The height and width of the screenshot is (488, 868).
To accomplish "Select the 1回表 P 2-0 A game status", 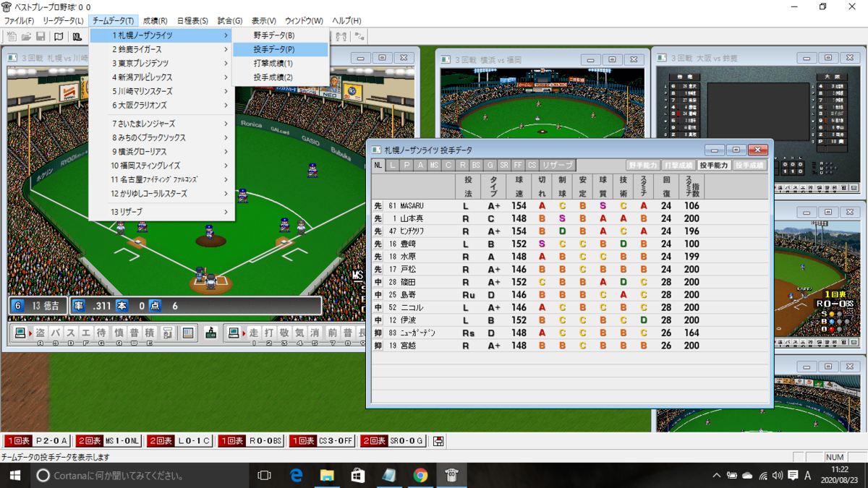I will pos(38,440).
